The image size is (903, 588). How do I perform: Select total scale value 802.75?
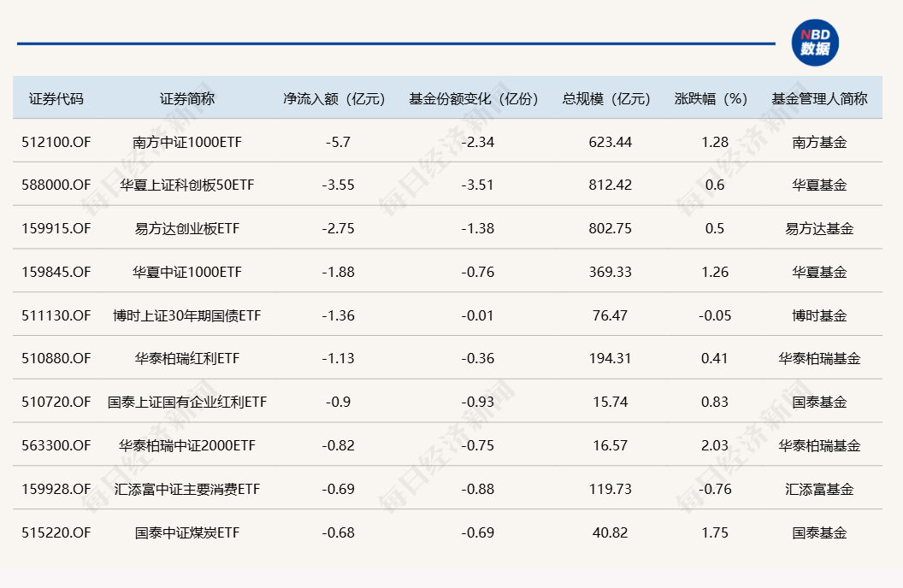coord(611,228)
